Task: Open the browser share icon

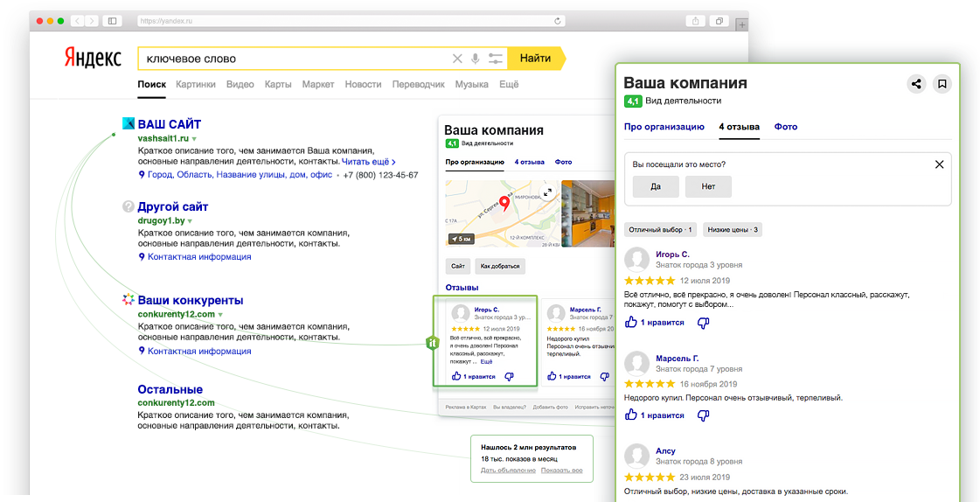Action: pos(696,21)
